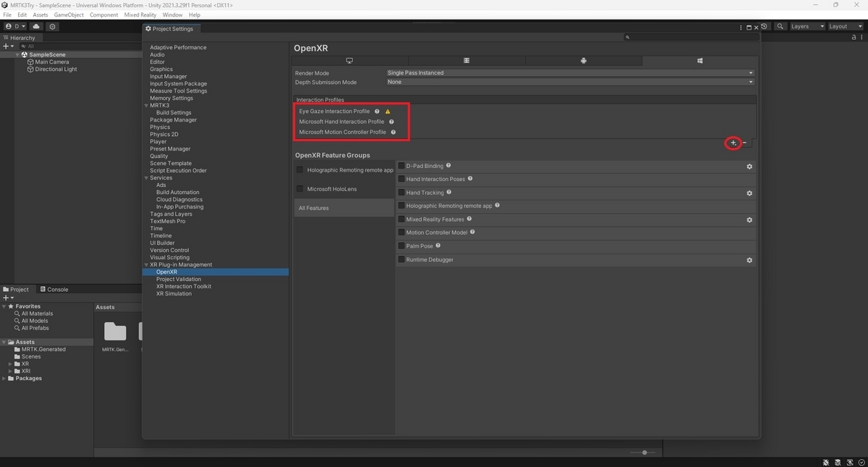Collapse the XR Plug-in Management category
Screen dimensions: 868x467
point(146,265)
